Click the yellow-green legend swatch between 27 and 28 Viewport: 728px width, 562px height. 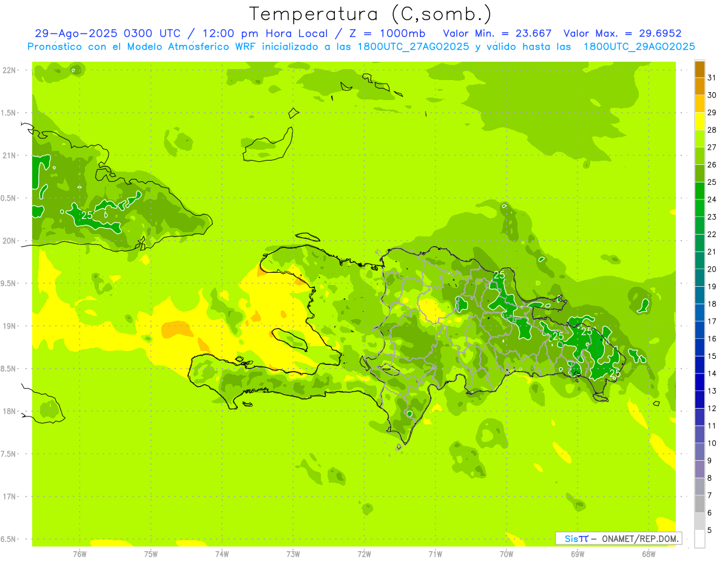699,139
